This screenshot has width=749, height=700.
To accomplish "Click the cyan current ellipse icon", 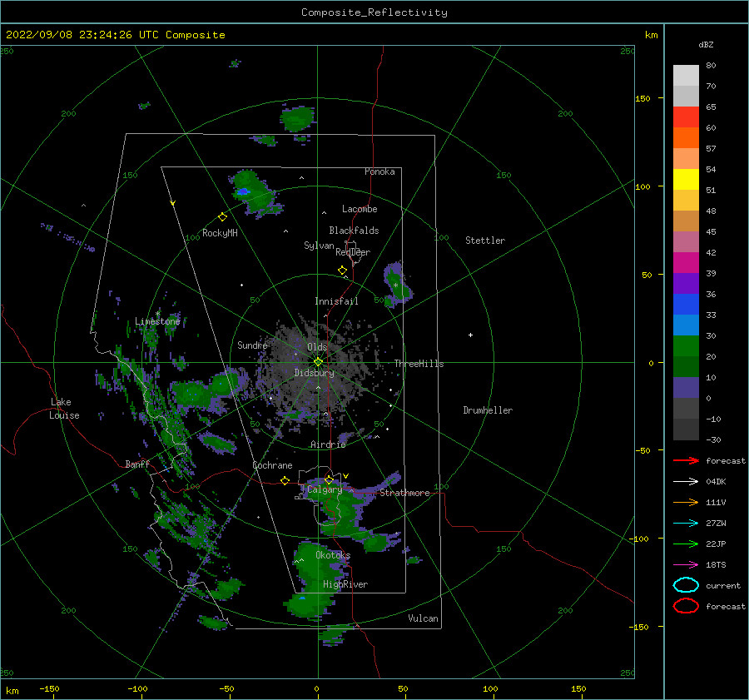I will tap(686, 585).
